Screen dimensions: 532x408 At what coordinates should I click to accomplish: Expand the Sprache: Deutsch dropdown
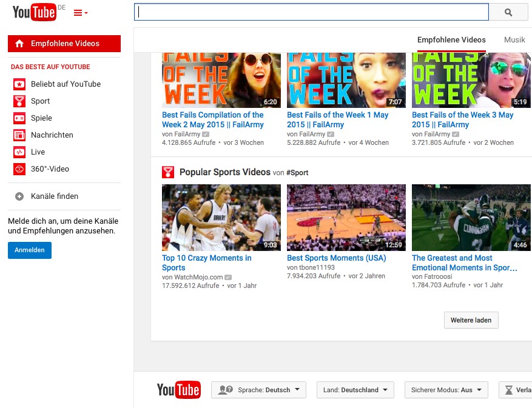point(258,390)
